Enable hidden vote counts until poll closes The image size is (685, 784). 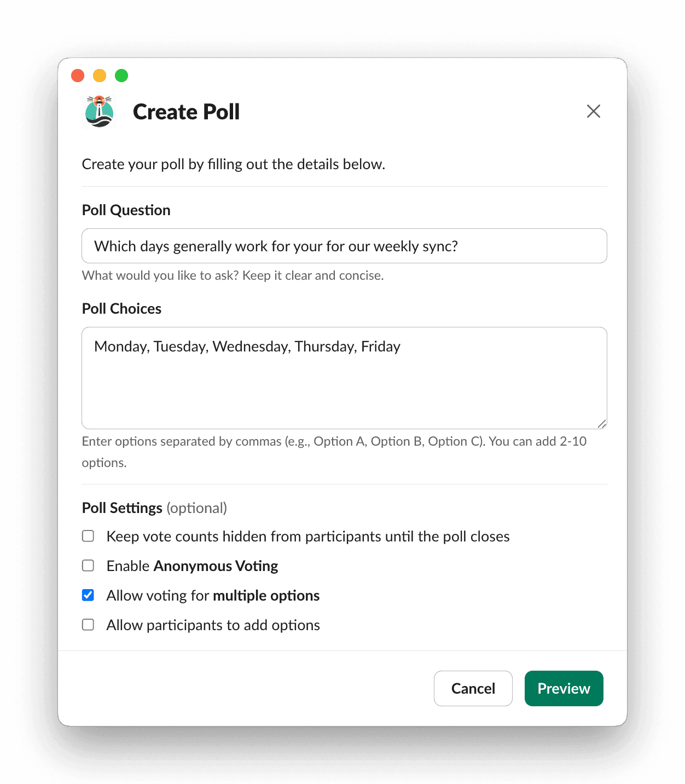pyautogui.click(x=88, y=536)
